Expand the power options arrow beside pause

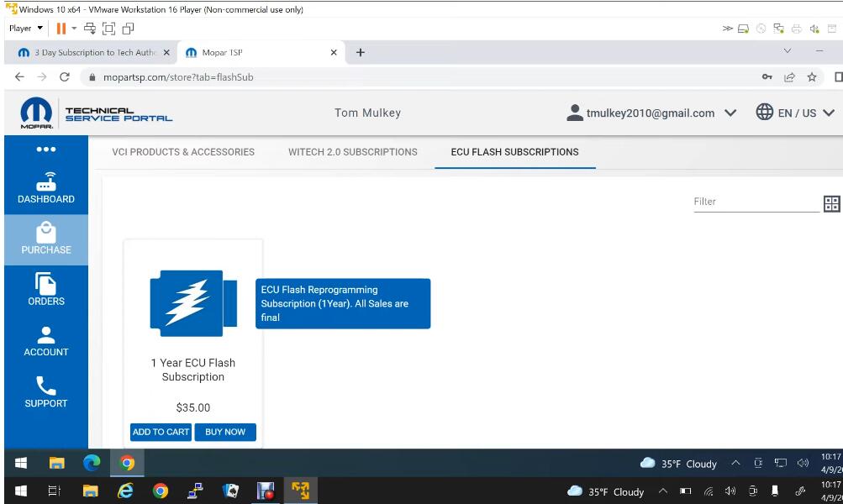[x=74, y=29]
